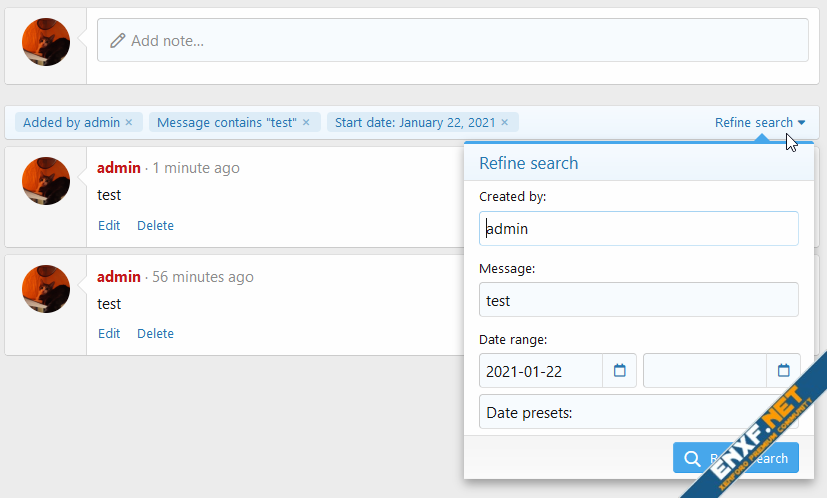The width and height of the screenshot is (827, 498).
Task: Click the magnifier icon on search button
Action: (x=691, y=459)
